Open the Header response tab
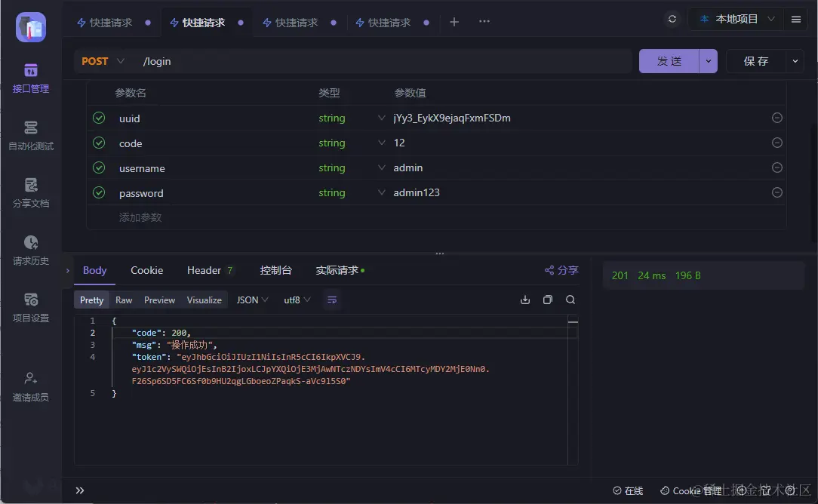The width and height of the screenshot is (818, 504). pyautogui.click(x=210, y=270)
